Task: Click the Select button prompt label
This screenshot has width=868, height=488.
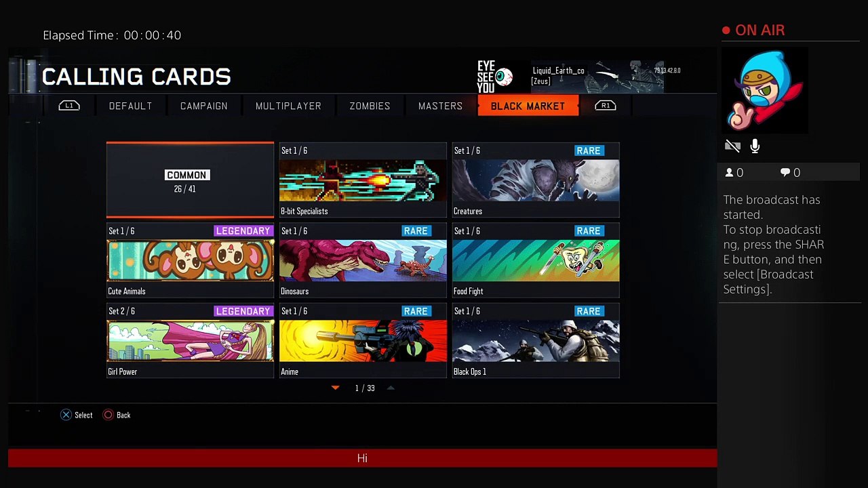Action: point(83,415)
